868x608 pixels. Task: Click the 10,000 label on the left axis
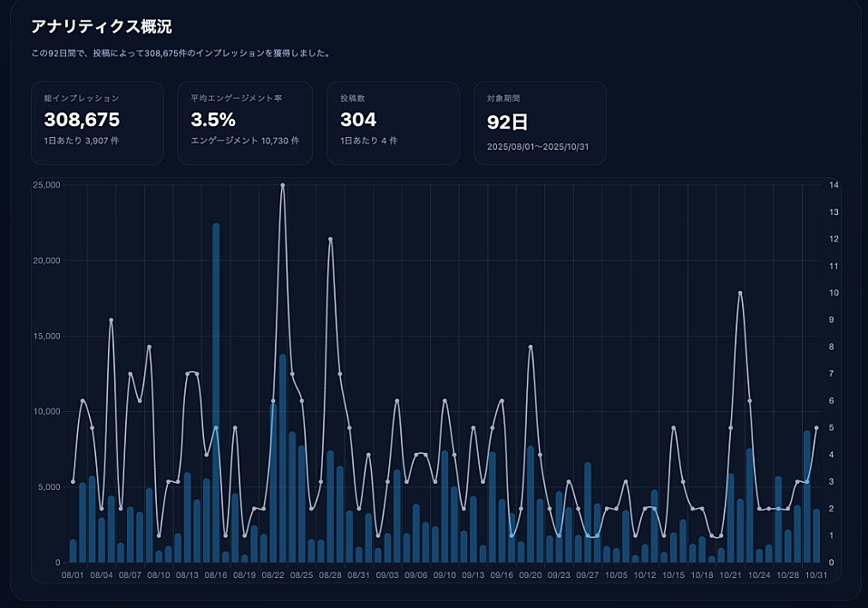click(45, 411)
